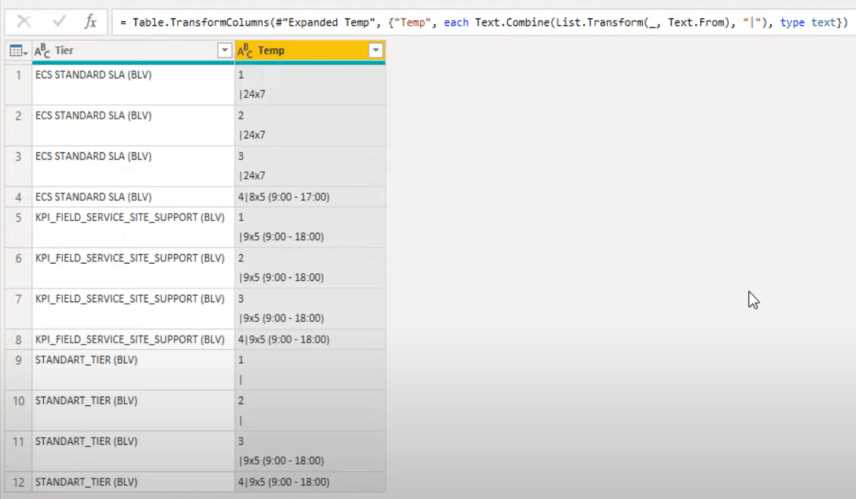Click inside the formula bar text

(x=484, y=22)
